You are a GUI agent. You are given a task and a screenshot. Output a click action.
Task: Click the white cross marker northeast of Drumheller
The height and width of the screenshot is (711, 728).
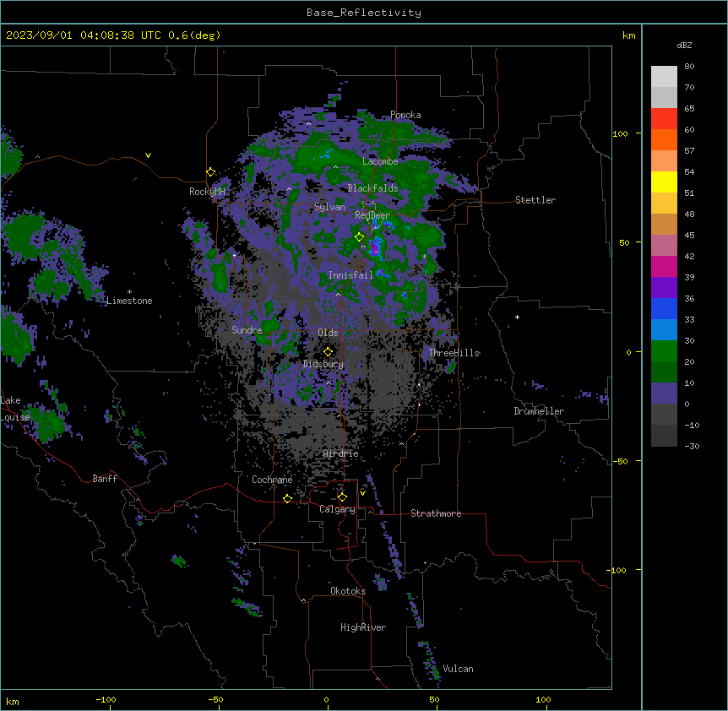[x=517, y=317]
